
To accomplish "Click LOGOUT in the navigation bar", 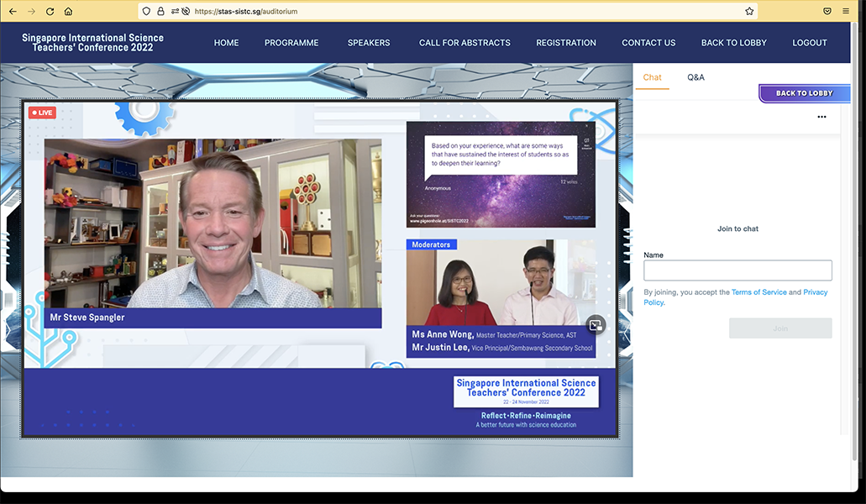I will click(x=809, y=43).
